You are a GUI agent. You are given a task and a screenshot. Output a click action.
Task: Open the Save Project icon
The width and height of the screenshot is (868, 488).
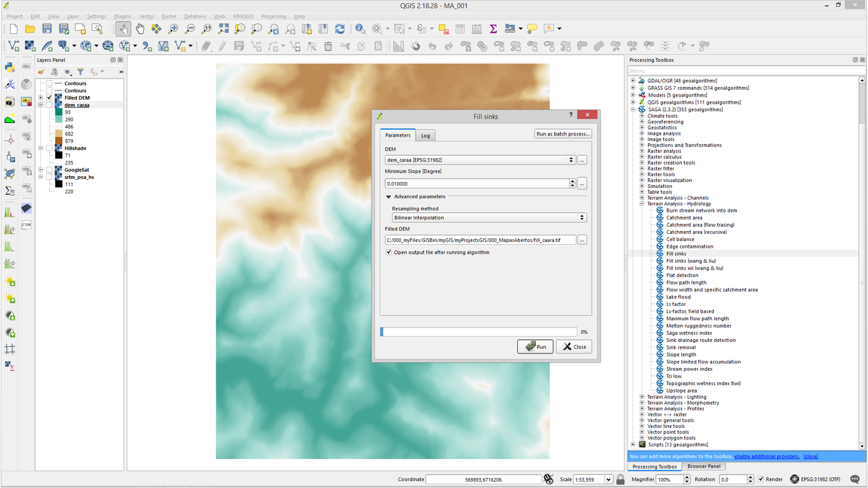tap(47, 28)
